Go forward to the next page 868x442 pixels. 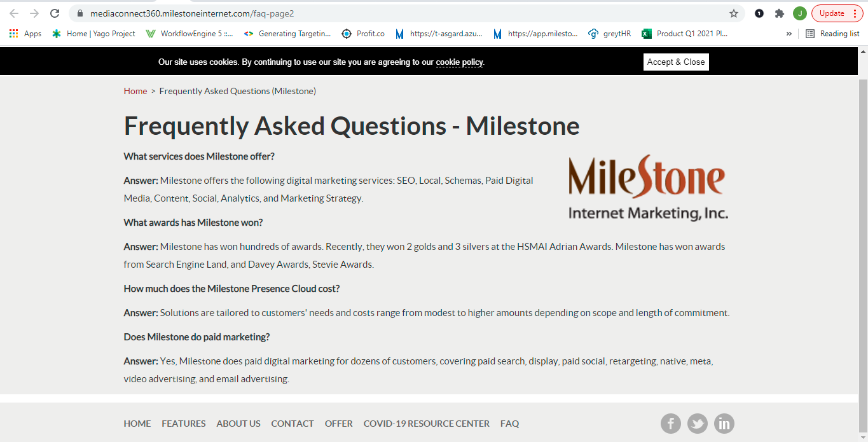coord(34,13)
